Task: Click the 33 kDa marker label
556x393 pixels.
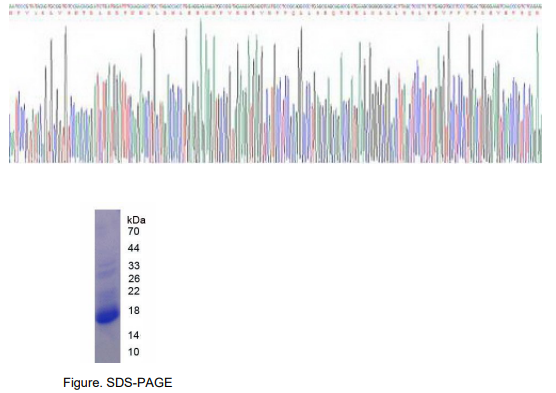Action: [x=134, y=265]
